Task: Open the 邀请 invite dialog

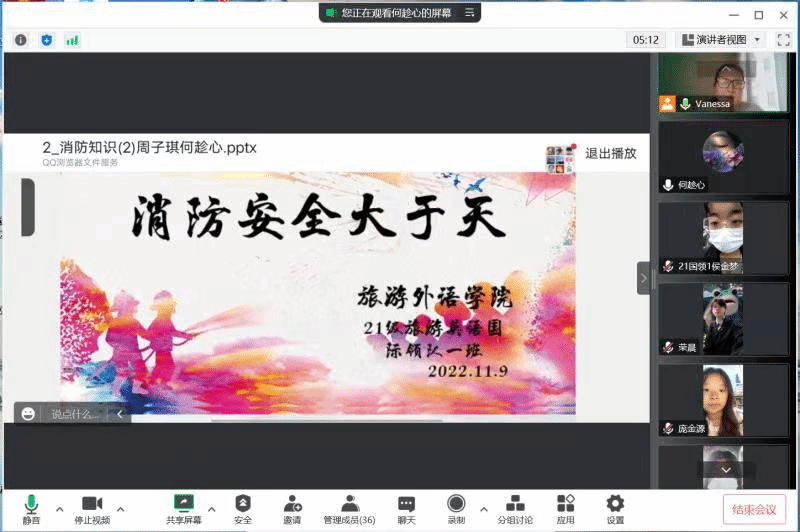Action: [x=292, y=508]
